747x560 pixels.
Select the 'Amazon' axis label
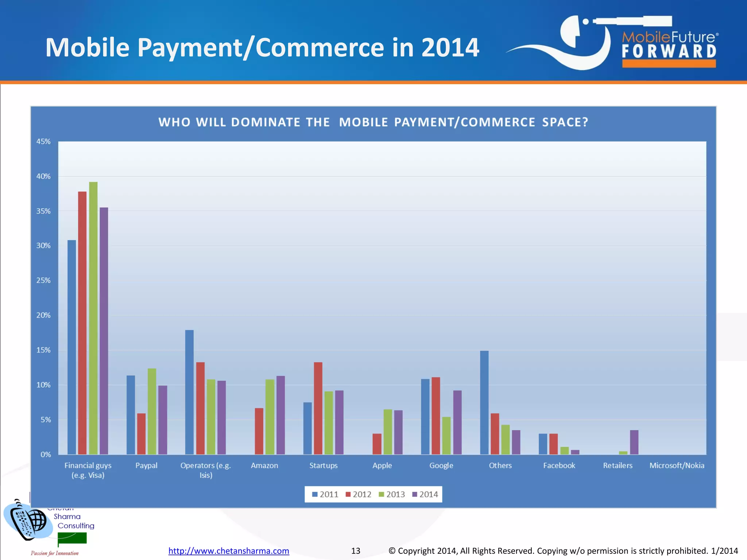click(x=264, y=466)
